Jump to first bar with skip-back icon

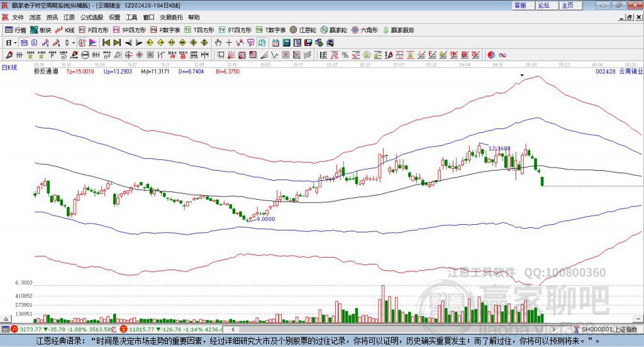(106, 43)
